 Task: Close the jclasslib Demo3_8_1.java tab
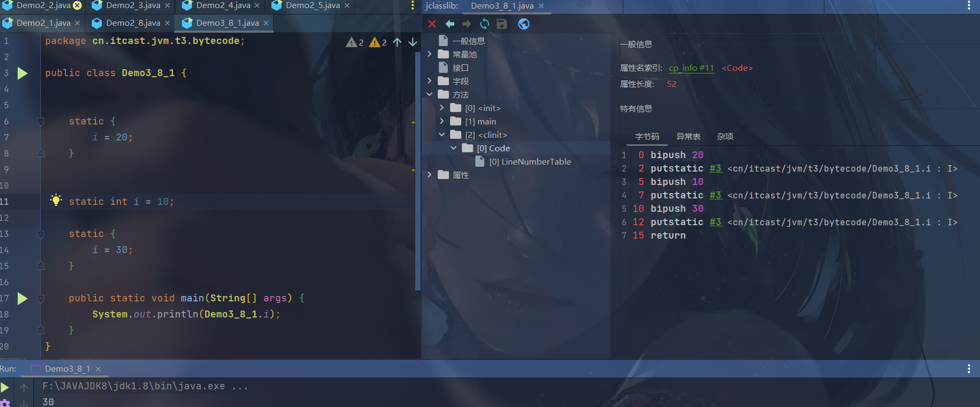click(541, 6)
